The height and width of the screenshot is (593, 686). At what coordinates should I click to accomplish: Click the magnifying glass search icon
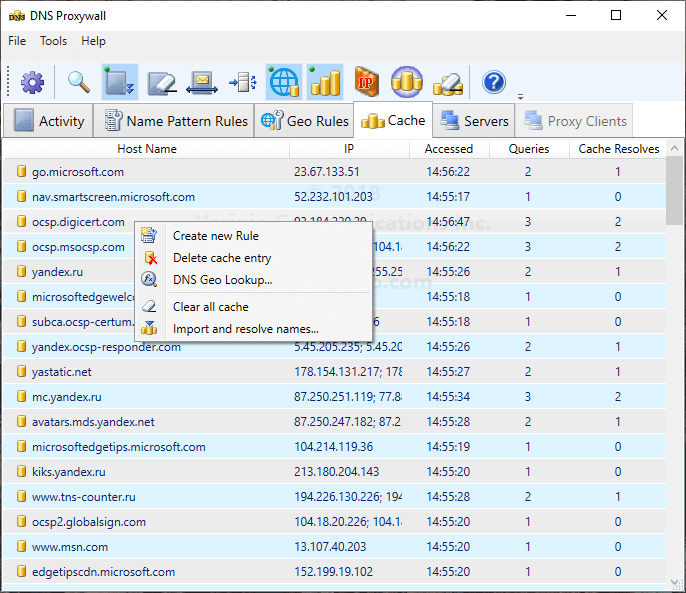click(78, 82)
